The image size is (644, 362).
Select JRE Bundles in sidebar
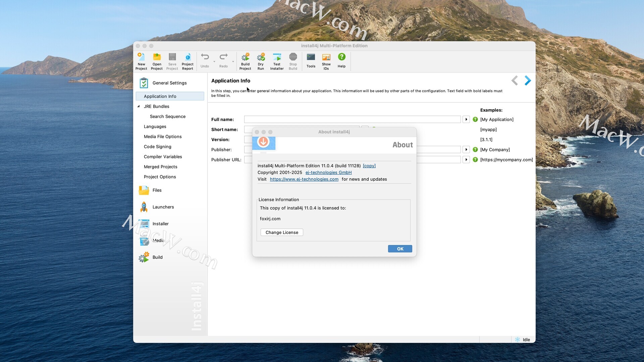pyautogui.click(x=157, y=106)
